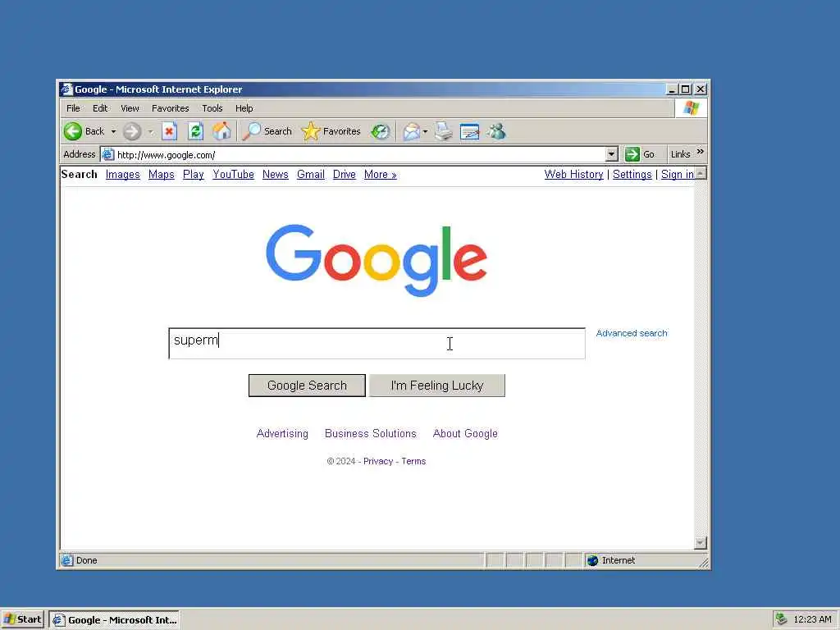Viewport: 840px width, 630px height.
Task: Go to the Home page icon
Action: pos(221,131)
